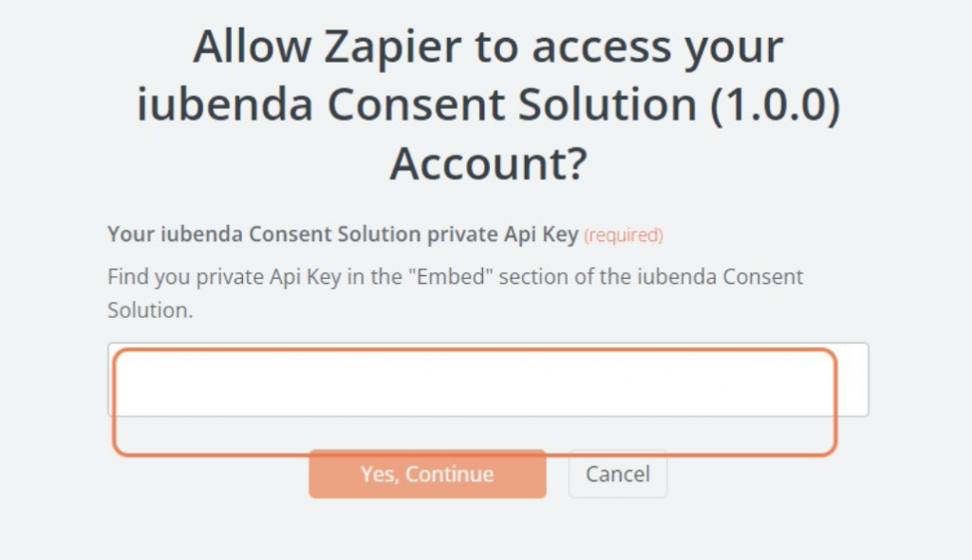Screen dimensions: 972x560
Task: Click the Find you private Api Key sentence
Action: click(454, 276)
